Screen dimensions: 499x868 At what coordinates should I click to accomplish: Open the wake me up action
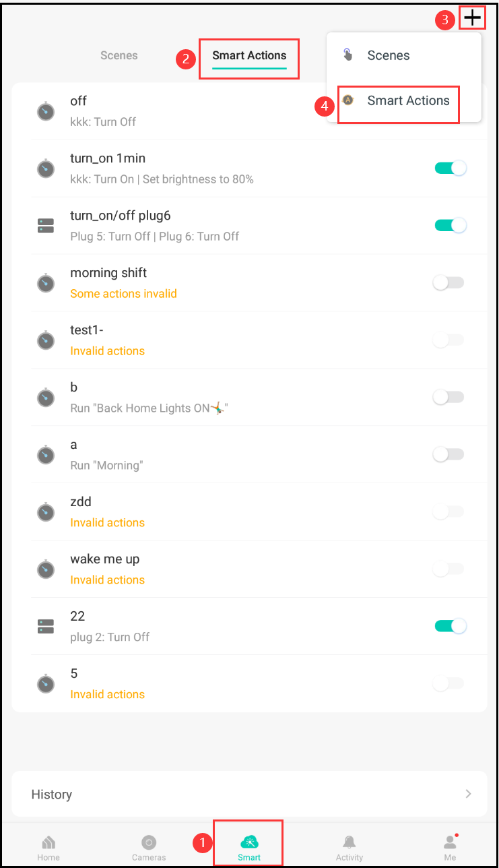(x=249, y=569)
